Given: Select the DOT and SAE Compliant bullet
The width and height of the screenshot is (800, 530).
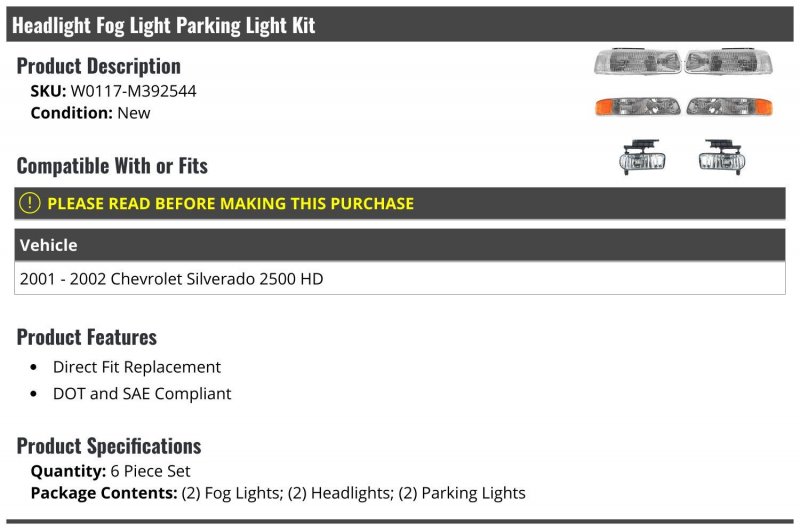Looking at the screenshot, I should coord(141,393).
